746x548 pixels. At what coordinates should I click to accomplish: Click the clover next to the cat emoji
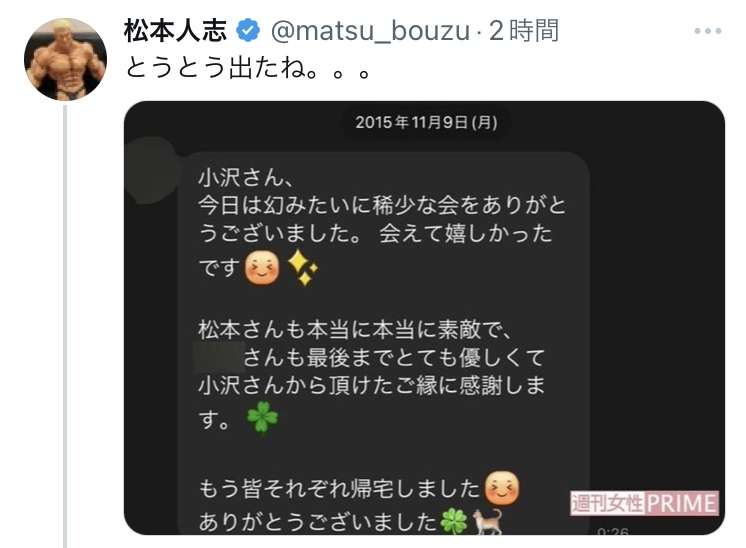(x=453, y=521)
